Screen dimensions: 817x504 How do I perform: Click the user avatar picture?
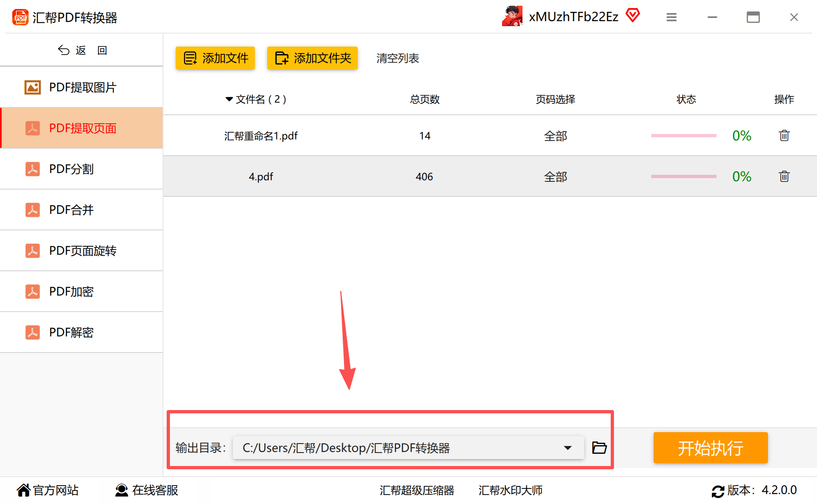[x=512, y=16]
